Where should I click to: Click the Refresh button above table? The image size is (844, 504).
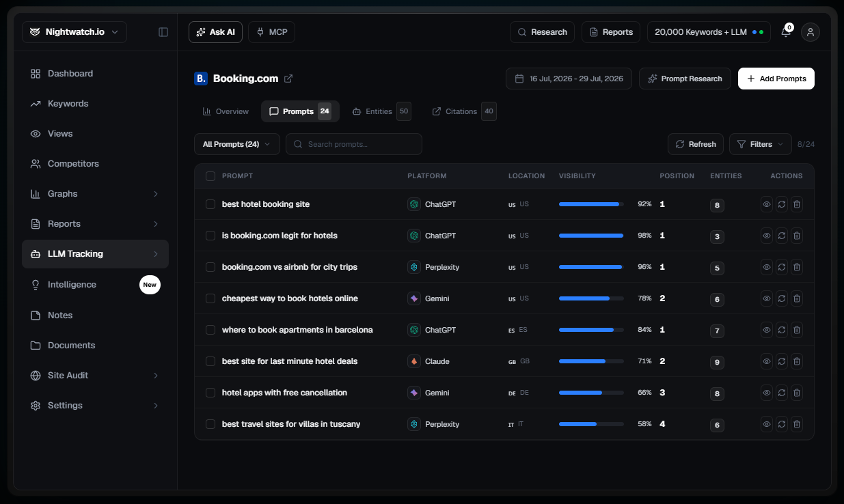click(696, 144)
